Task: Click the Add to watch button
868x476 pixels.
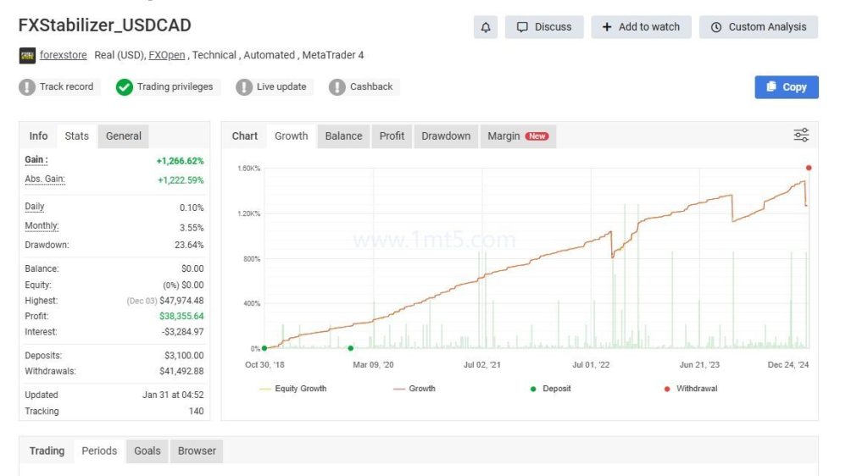Action: pyautogui.click(x=641, y=27)
